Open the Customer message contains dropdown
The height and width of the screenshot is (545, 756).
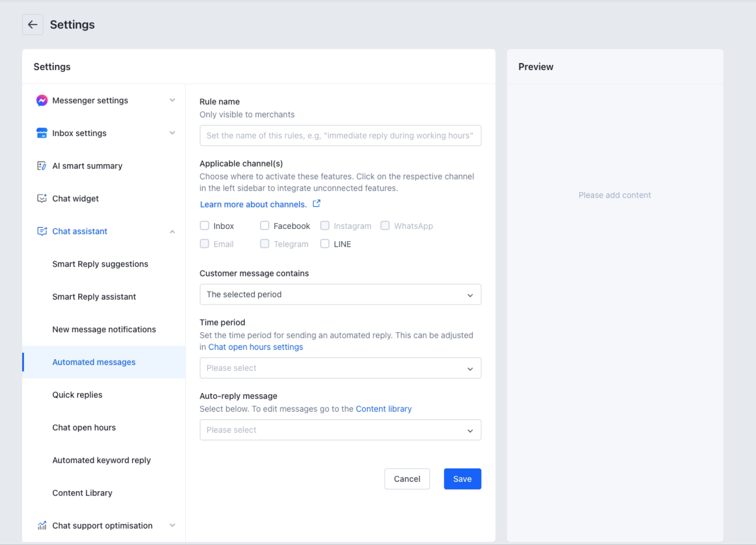coord(340,294)
